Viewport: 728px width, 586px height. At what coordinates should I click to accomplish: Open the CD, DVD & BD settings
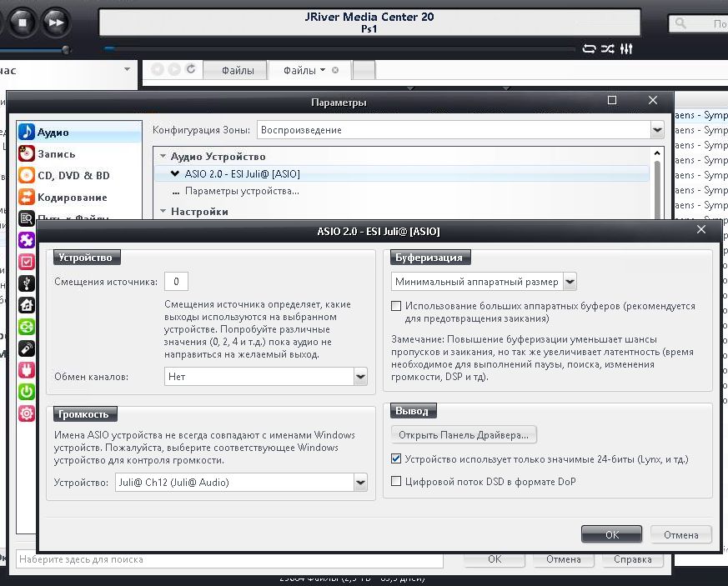pos(73,176)
